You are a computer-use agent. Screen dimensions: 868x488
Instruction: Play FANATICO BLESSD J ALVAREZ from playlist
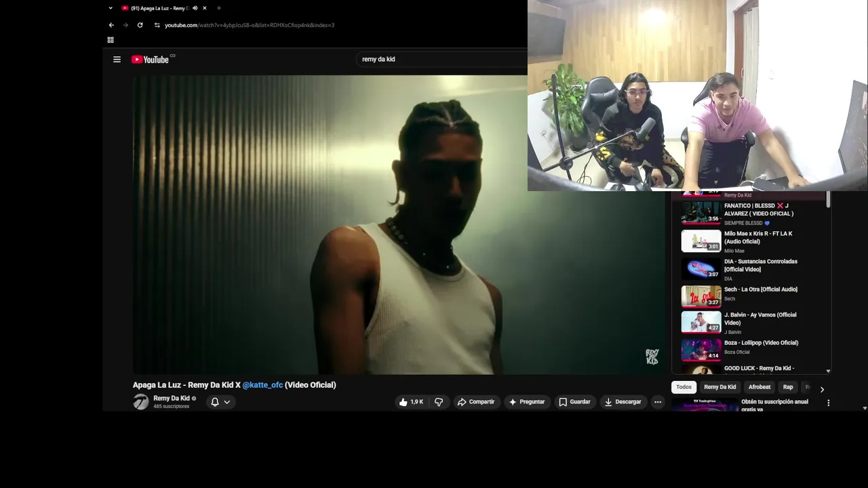tap(758, 209)
